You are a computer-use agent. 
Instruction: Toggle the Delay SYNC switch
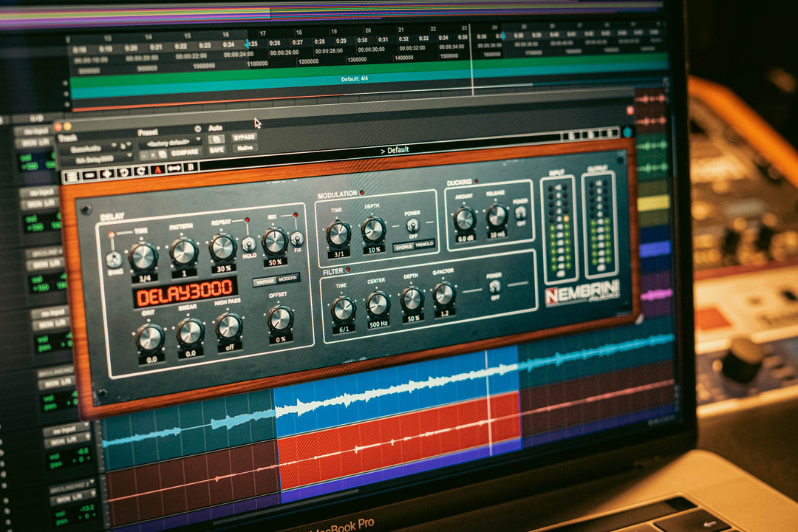[x=113, y=259]
